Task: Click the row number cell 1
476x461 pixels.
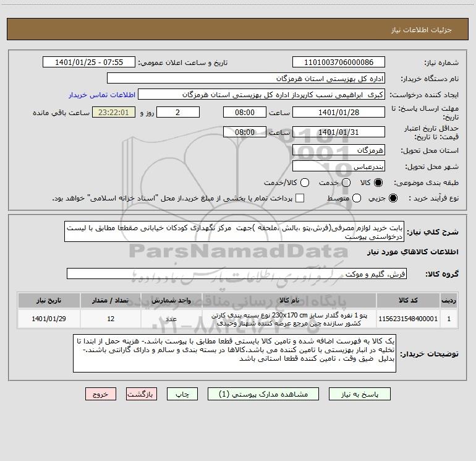Action: pos(449,319)
